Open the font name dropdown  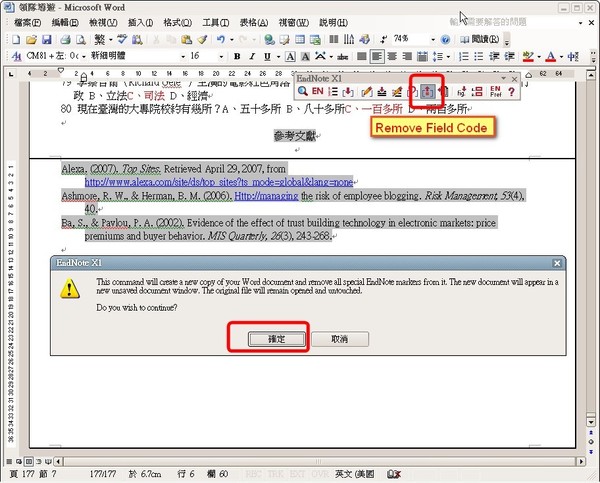point(183,57)
